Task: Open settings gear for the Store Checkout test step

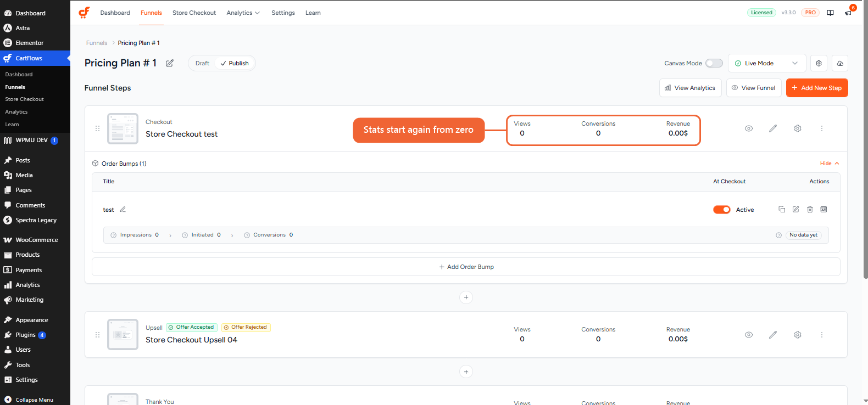Action: tap(798, 128)
